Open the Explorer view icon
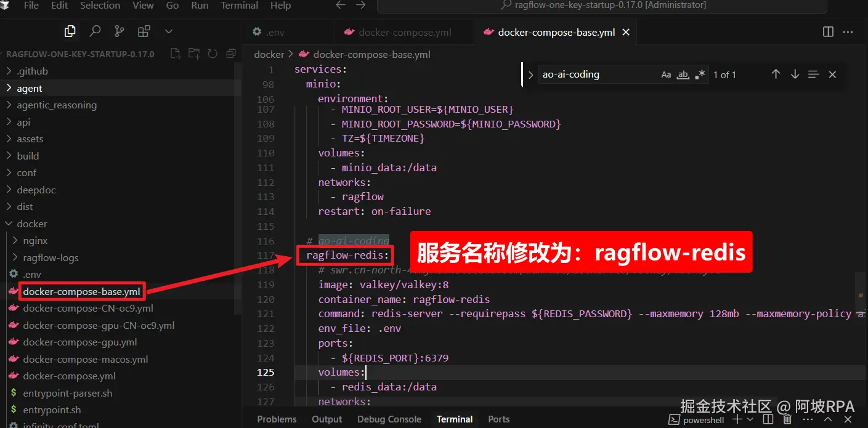Image resolution: width=868 pixels, height=428 pixels. [70, 31]
